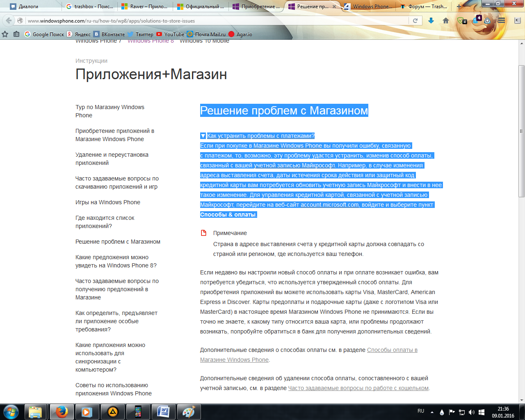This screenshot has width=525, height=420.
Task: Switch to the Форум — Trash tab
Action: [x=423, y=6]
